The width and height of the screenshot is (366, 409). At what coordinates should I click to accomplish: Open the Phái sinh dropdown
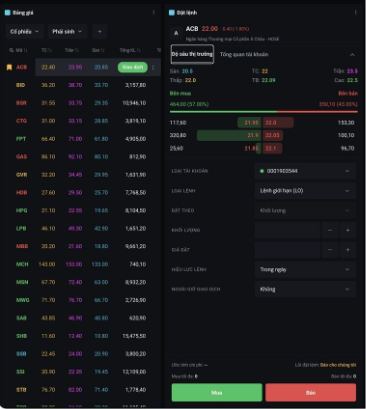pyautogui.click(x=67, y=32)
